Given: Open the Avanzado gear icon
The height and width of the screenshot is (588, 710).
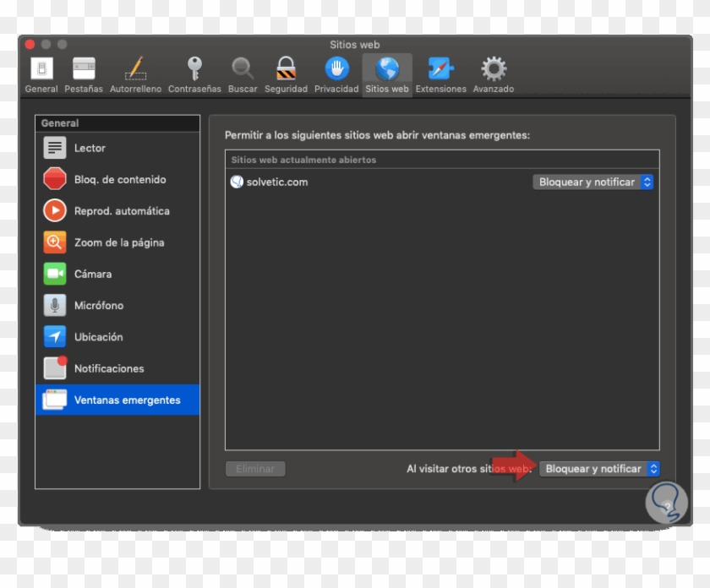Looking at the screenshot, I should [494, 69].
